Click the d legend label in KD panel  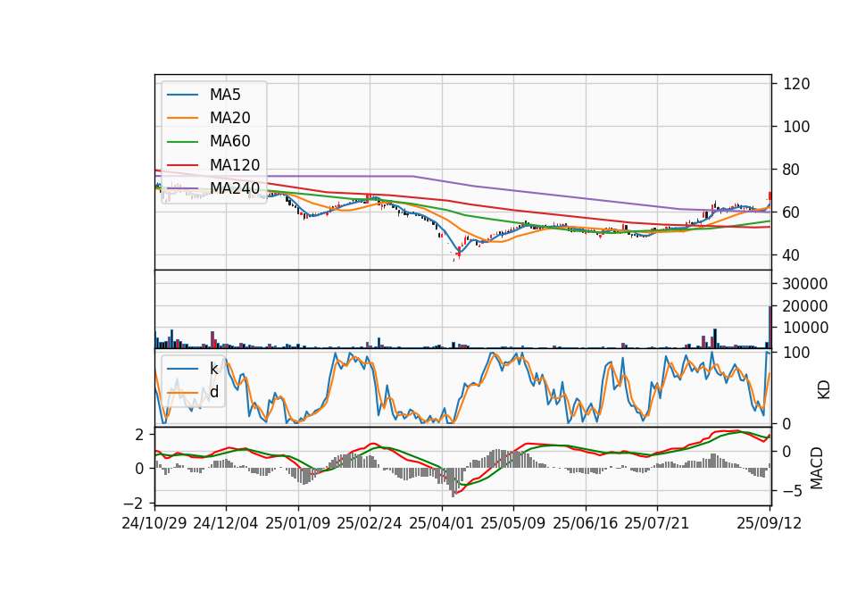(x=214, y=392)
